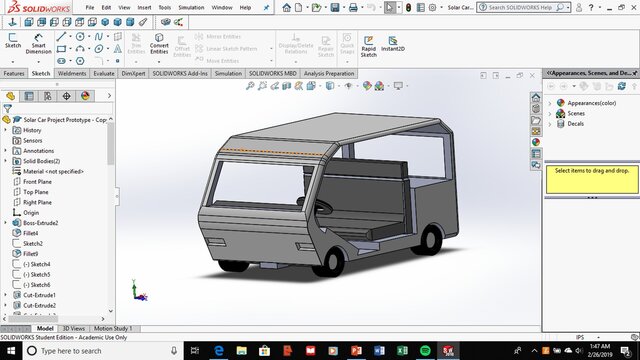640x360 pixels.
Task: Open the File menu
Action: tap(90, 7)
